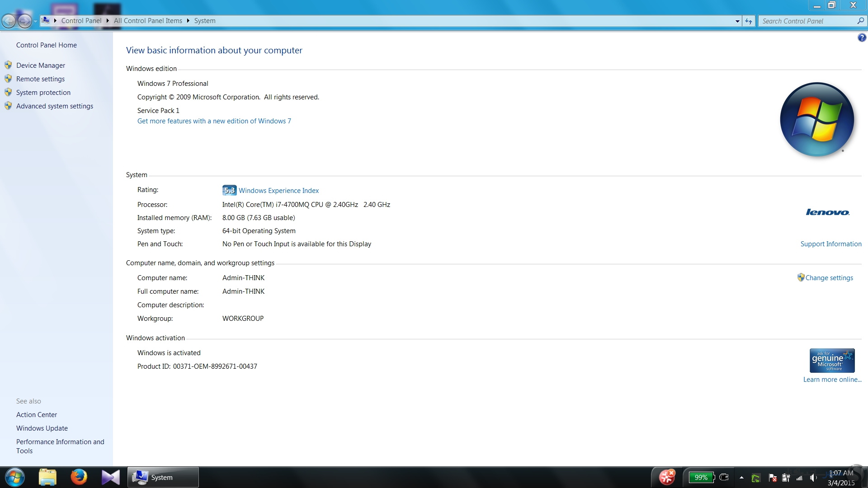Click System taskbar button
The height and width of the screenshot is (488, 868).
pos(163,477)
